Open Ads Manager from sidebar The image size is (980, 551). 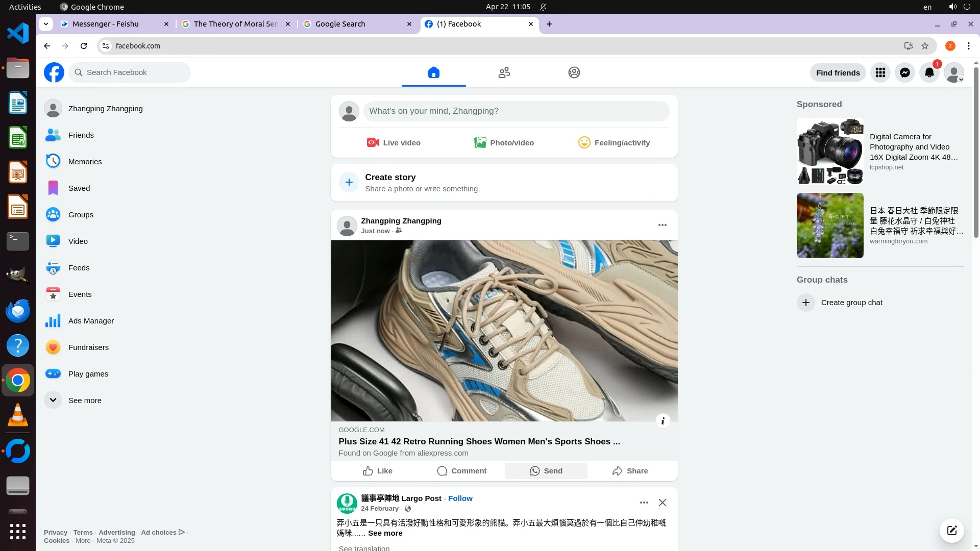[x=90, y=321]
